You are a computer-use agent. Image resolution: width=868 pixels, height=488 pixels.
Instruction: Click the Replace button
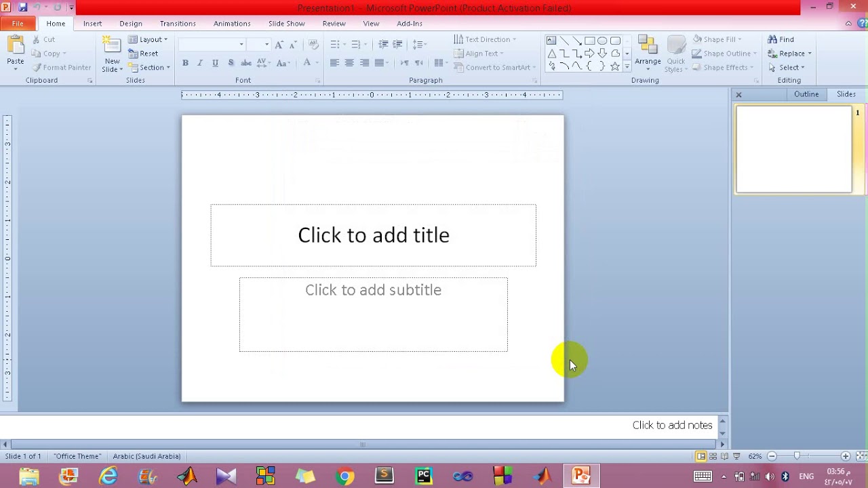[790, 54]
